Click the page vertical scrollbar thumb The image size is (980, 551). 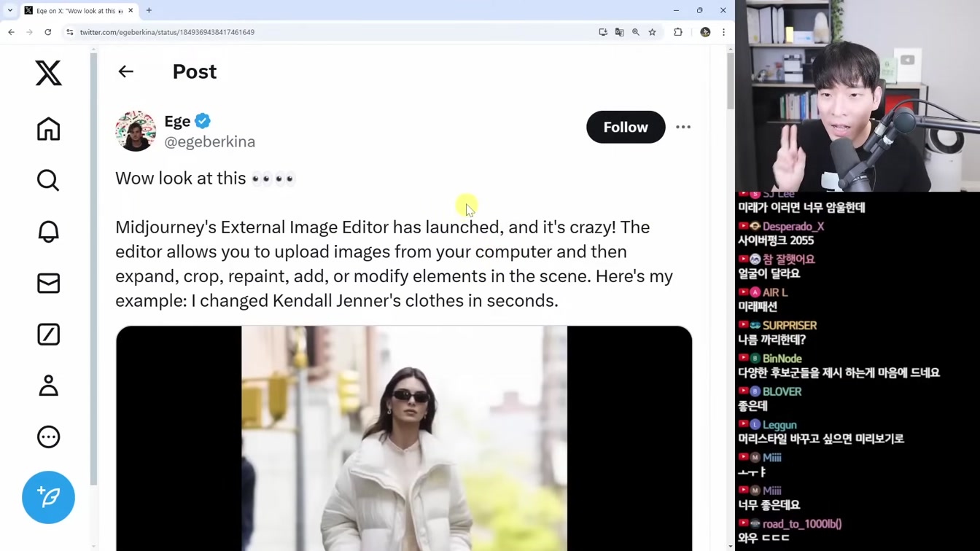[731, 81]
